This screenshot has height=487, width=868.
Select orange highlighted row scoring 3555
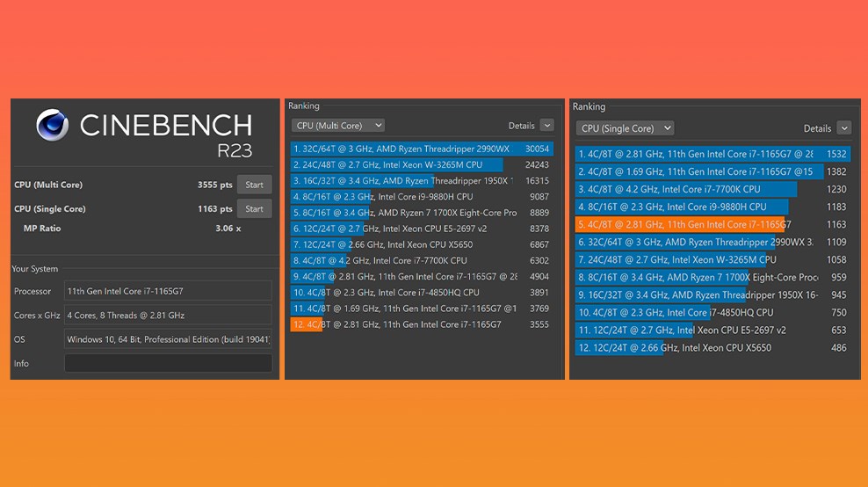pyautogui.click(x=422, y=324)
